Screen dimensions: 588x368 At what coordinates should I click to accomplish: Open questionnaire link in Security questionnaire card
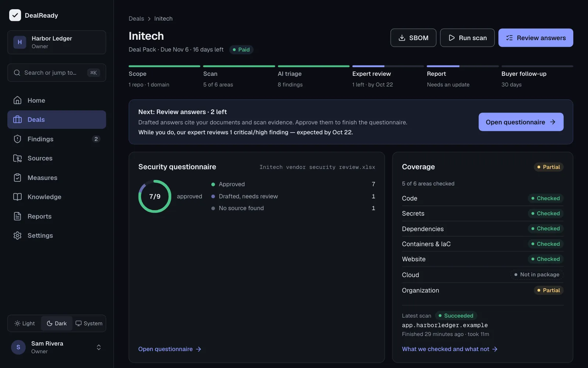pos(170,349)
